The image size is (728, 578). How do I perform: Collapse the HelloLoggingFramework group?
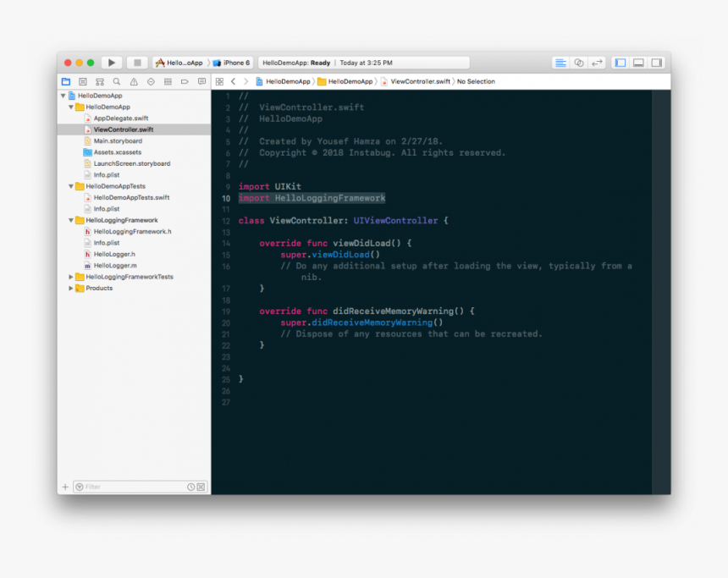point(71,220)
